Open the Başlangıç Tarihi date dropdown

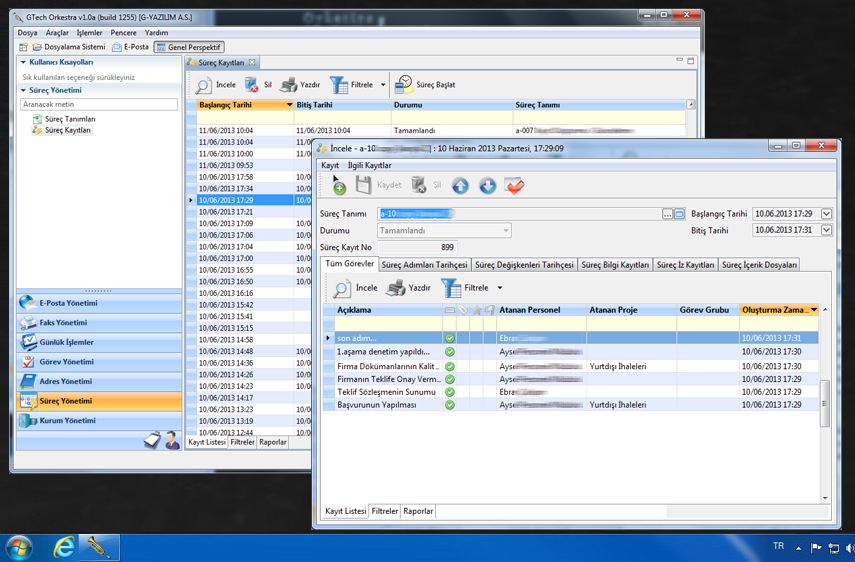click(x=826, y=214)
